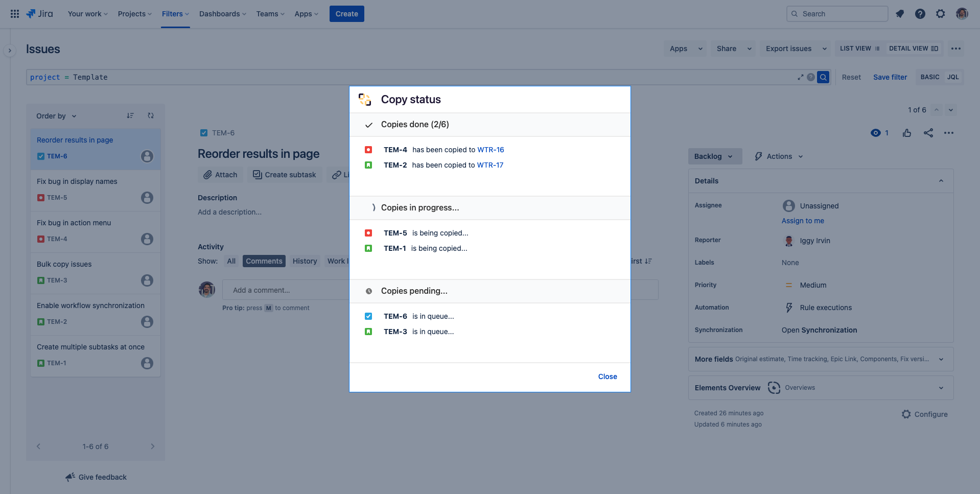Click the sort order icon next to Order by
Image resolution: width=980 pixels, height=494 pixels.
(130, 115)
